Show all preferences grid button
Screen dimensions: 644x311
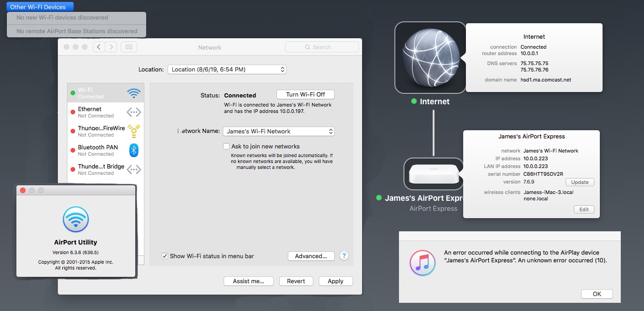tap(129, 47)
